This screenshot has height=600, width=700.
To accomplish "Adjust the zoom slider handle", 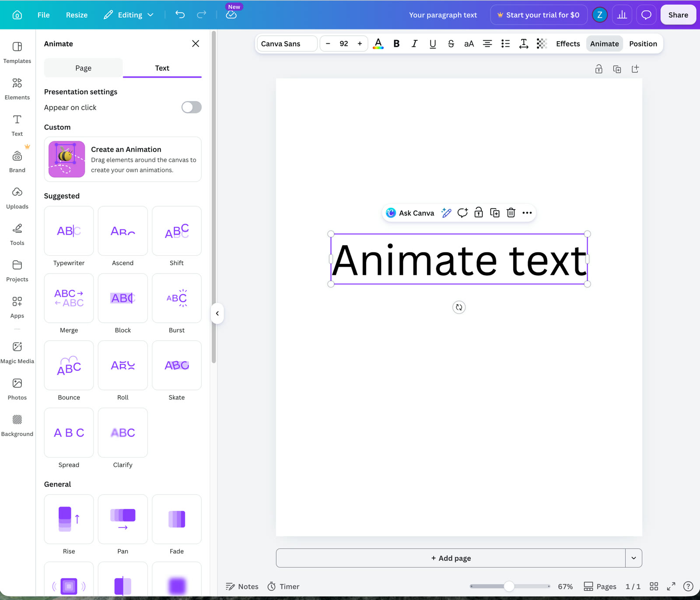I will tap(509, 586).
